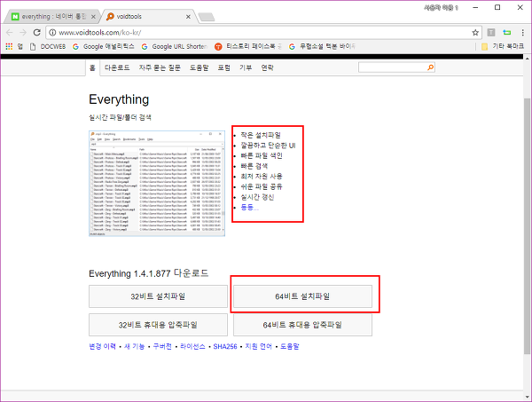This screenshot has height=402, width=532.
Task: Open DOCWEB bookmark
Action: [x=48, y=46]
